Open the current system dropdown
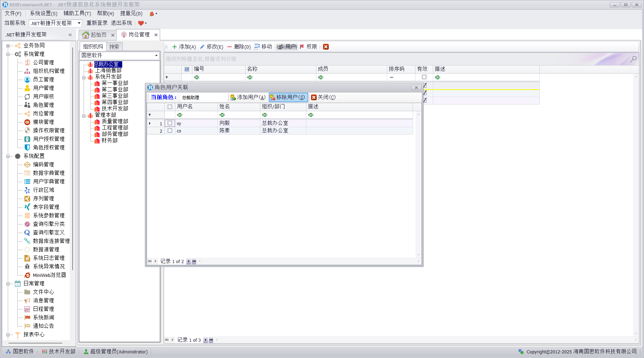 [79, 23]
